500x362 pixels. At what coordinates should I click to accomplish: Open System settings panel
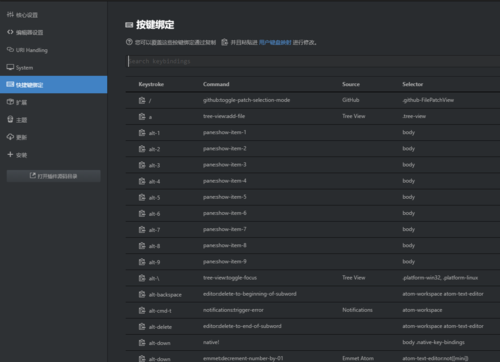[x=53, y=67]
